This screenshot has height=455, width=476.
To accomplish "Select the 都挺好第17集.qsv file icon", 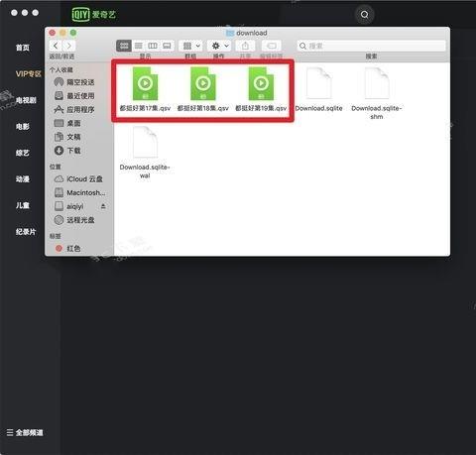I will (145, 84).
